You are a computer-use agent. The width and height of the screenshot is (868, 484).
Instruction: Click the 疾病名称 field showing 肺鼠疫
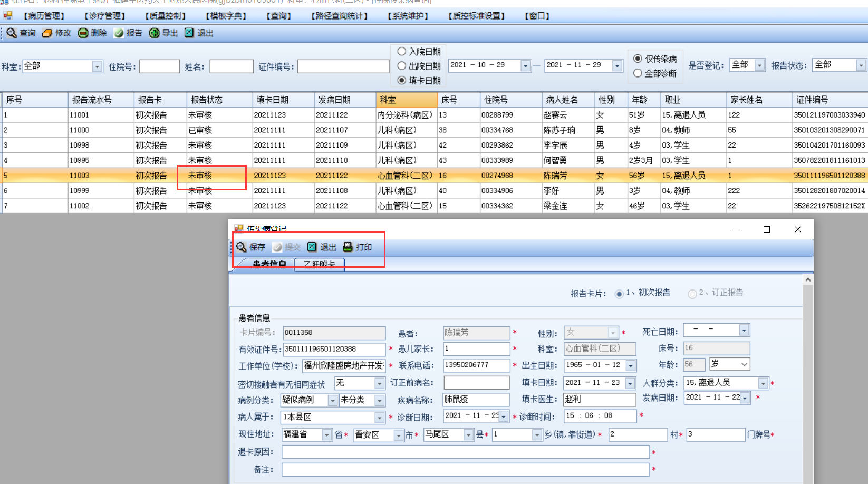coord(477,400)
